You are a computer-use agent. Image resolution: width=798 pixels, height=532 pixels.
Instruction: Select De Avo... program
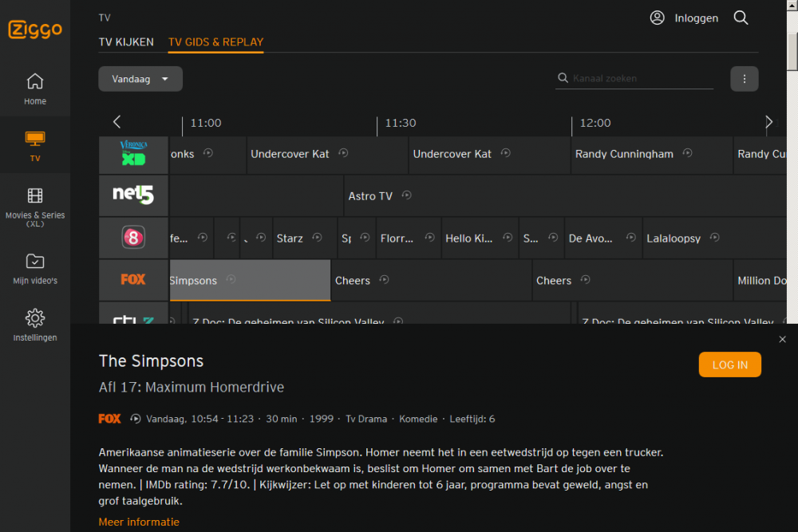603,238
